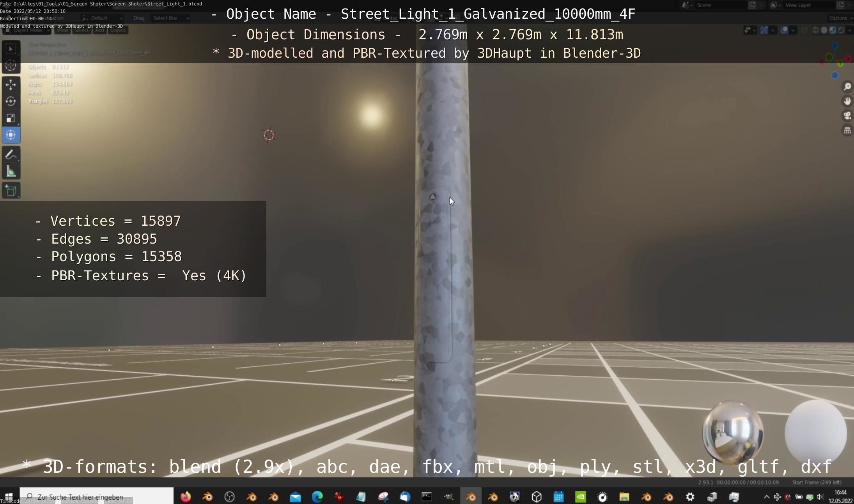The image size is (854, 504).
Task: Open the scene browse dropdown
Action: coord(687,5)
